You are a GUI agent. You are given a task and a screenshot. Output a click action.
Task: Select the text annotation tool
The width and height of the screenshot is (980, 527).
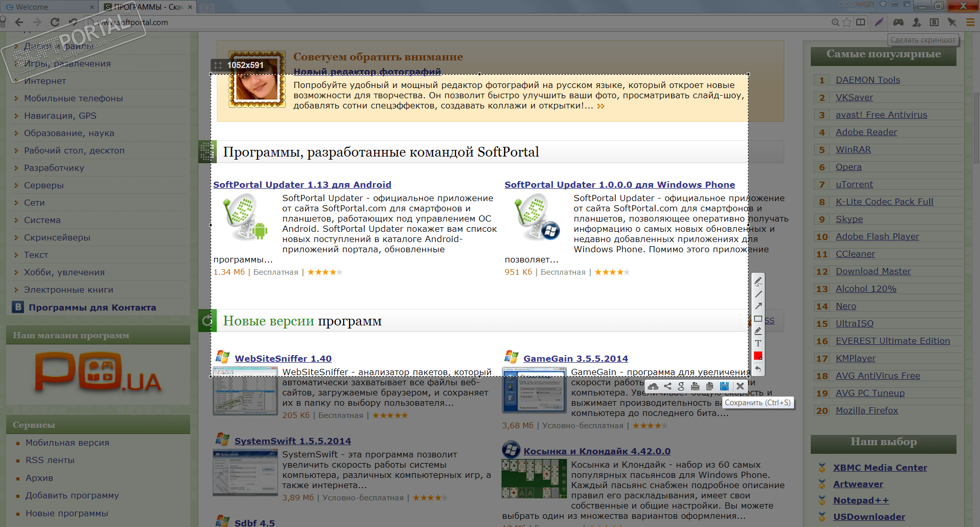tap(758, 343)
